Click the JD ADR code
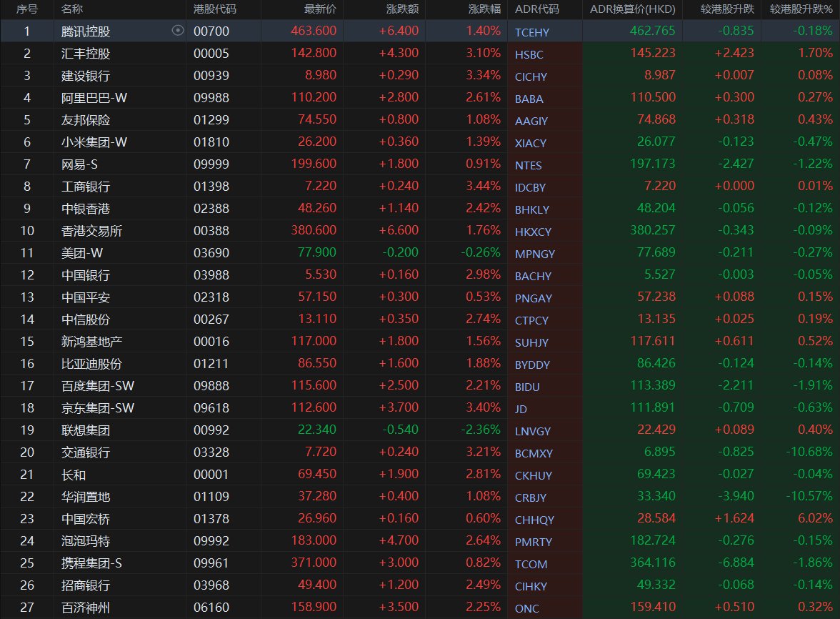Viewport: 840px width, 619px height. [x=521, y=409]
